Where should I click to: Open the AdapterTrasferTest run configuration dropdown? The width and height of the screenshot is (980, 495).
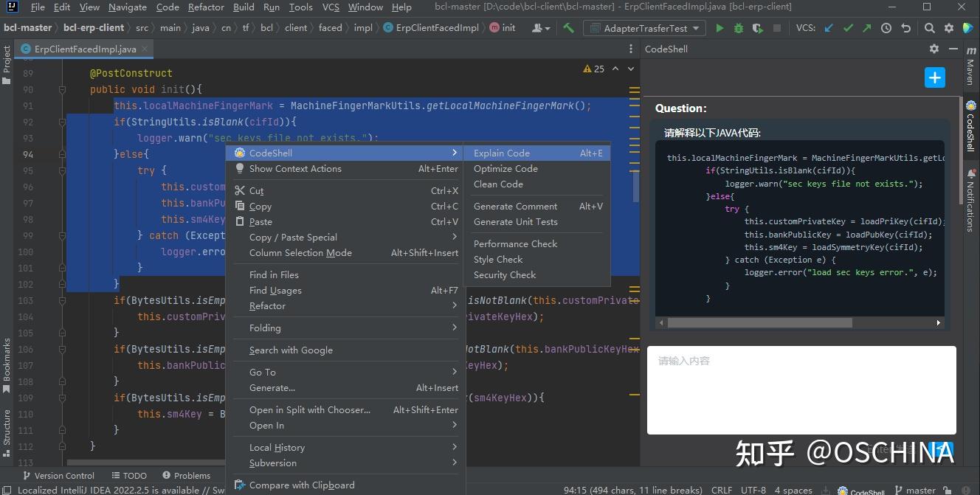(x=645, y=28)
